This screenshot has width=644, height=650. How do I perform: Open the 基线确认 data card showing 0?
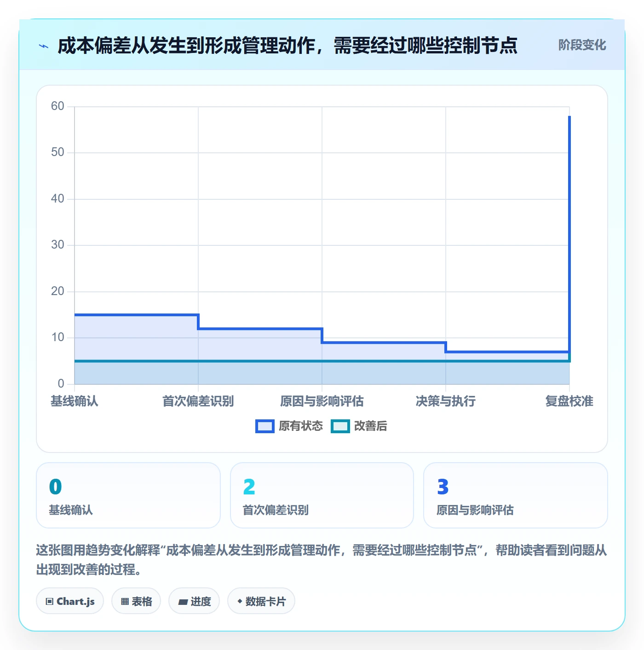[x=128, y=495]
